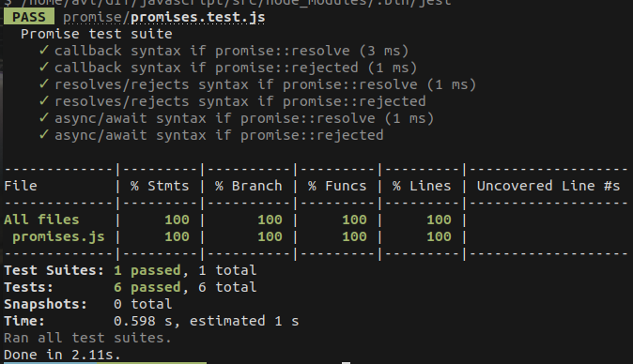Viewport: 633px width, 364px height.
Task: Click checkmark beside resolves/rejects promise::resolve test
Action: (x=44, y=84)
